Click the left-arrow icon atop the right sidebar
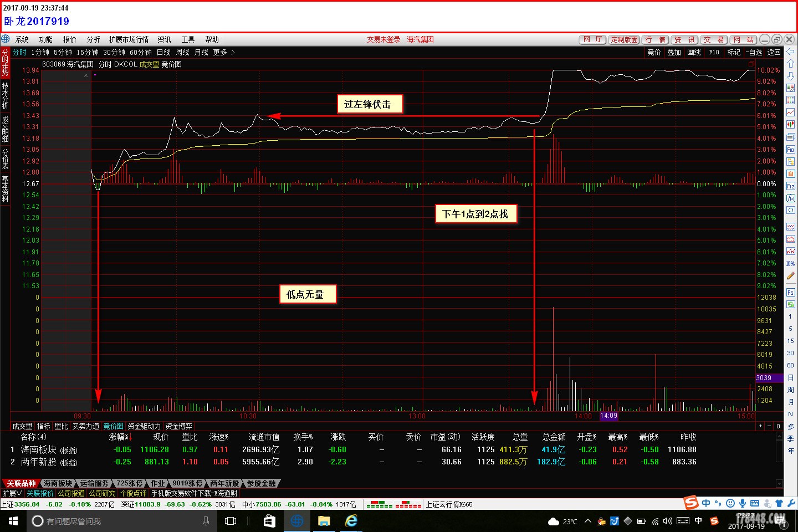Screen dimensions: 798x532 (x=790, y=52)
